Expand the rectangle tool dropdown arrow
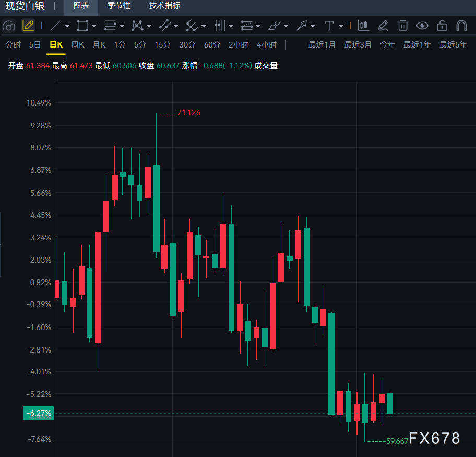Image resolution: width=476 pixels, height=457 pixels. (94, 26)
